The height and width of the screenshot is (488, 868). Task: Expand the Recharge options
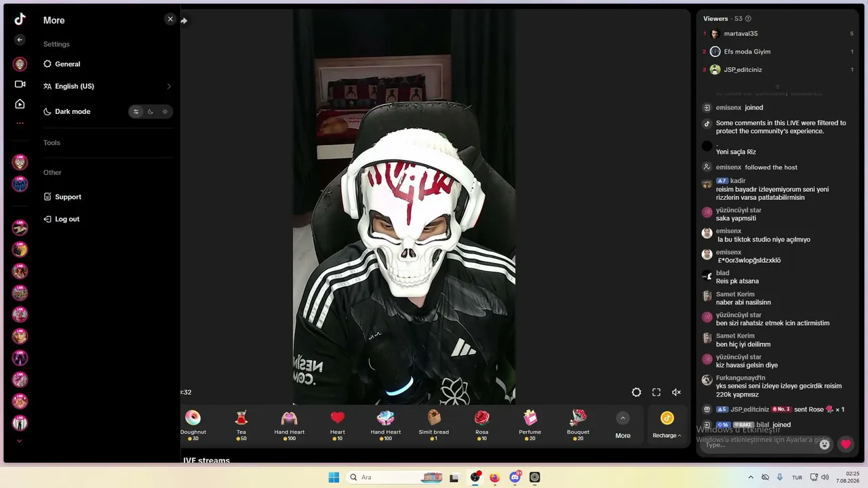click(667, 436)
